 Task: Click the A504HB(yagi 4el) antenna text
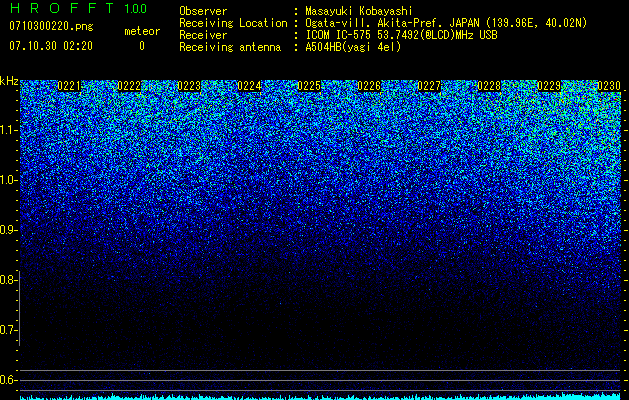click(353, 47)
